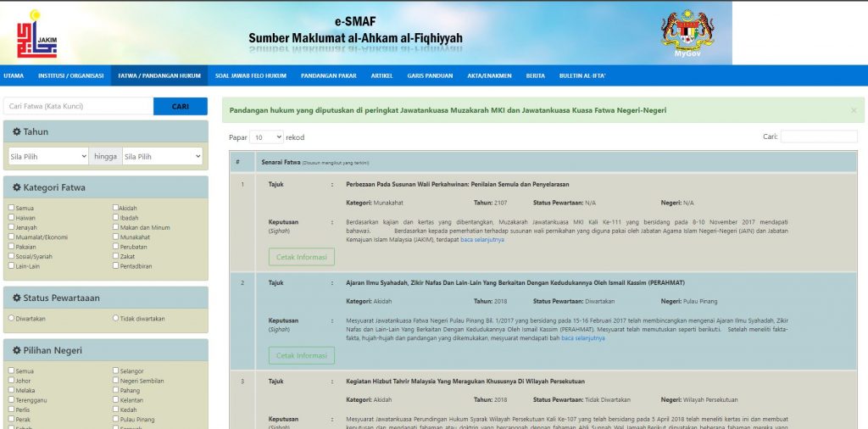
Task: Click Cetak Informasi for fatwa number 1
Action: 302,257
